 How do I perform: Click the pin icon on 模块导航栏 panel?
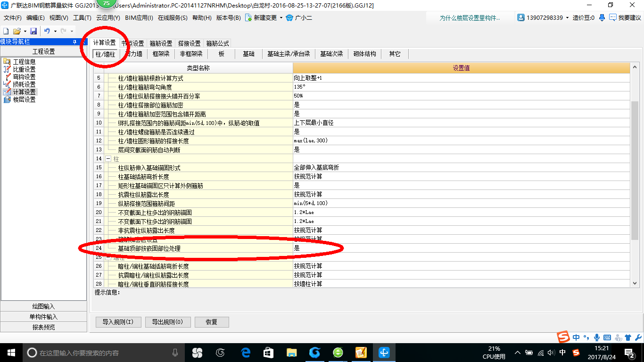tap(74, 42)
